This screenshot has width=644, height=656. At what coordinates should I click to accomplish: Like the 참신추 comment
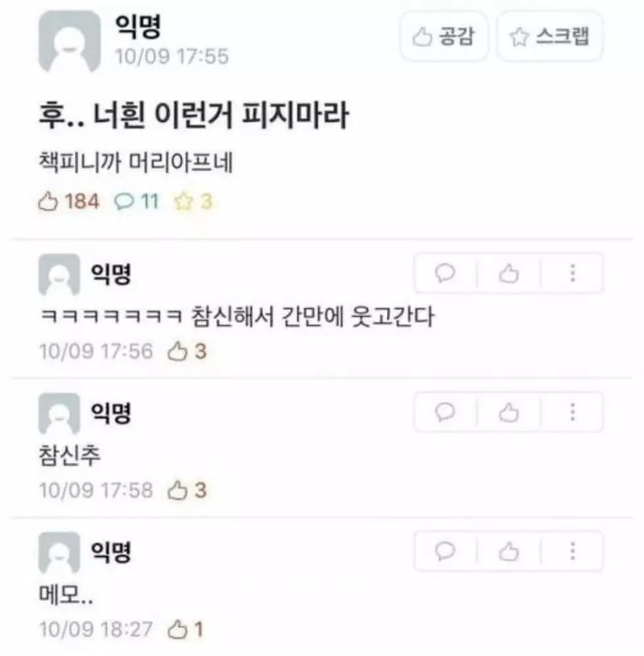(509, 412)
